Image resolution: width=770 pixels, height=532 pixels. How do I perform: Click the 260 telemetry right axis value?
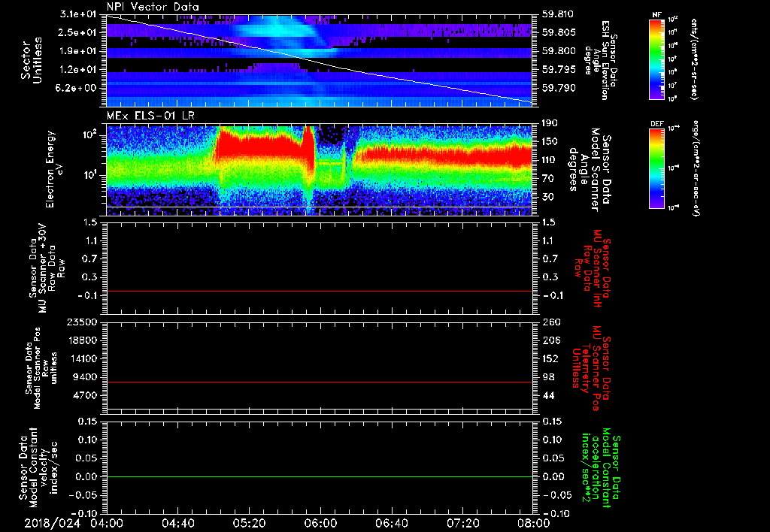(551, 322)
